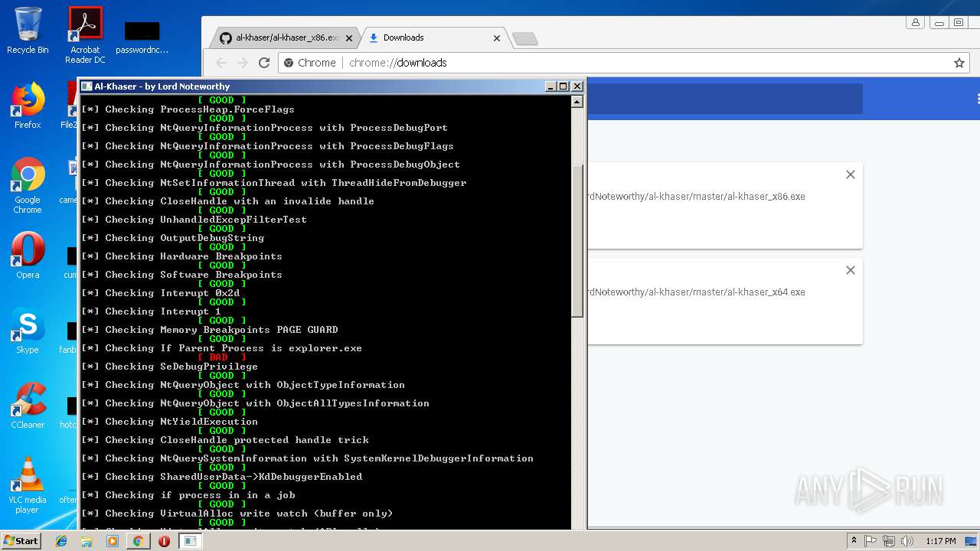Viewport: 980px width, 551px height.
Task: Open Internet Explorer from taskbar
Action: (61, 541)
